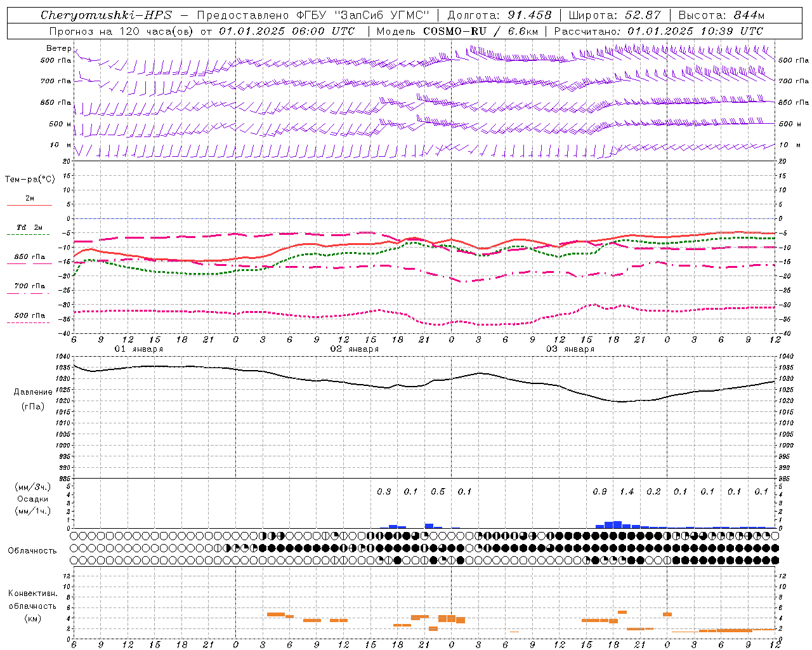Image resolution: width=812 pixels, height=650 pixels.
Task: Click the "Ветер" wind panel label
Action: pyautogui.click(x=58, y=48)
